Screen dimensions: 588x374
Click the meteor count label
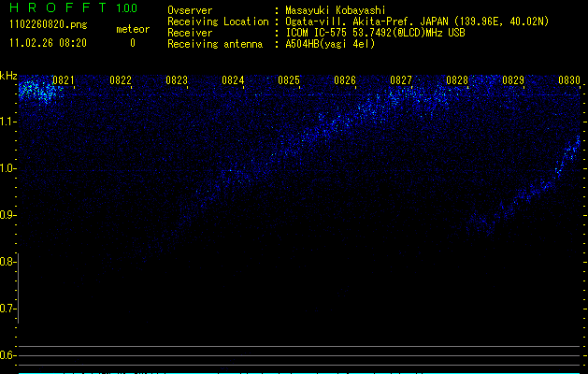coord(133,29)
